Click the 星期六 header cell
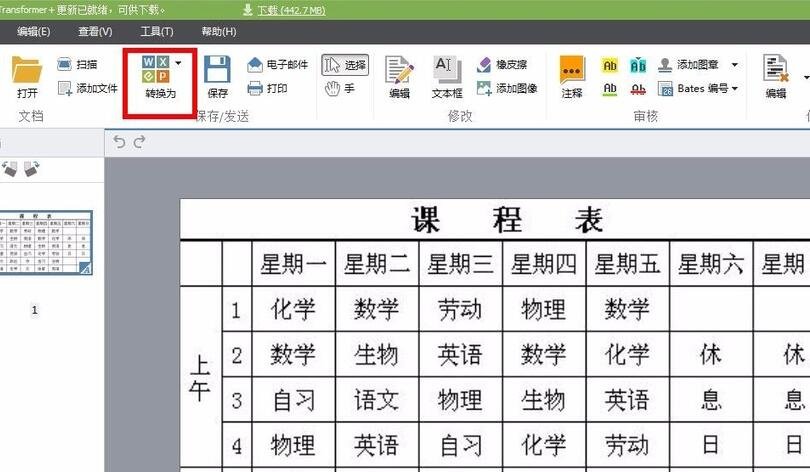Screen dimensions: 810x472 coord(711,264)
